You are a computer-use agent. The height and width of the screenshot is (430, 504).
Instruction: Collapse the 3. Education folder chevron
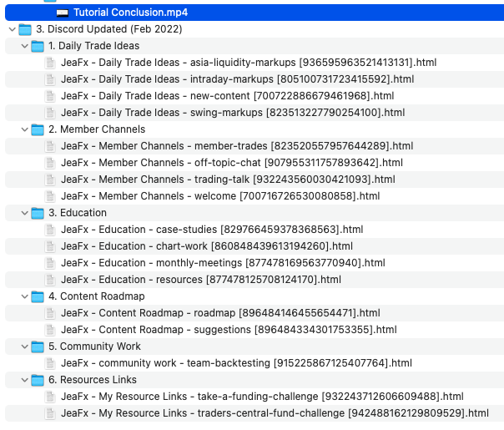coord(23,213)
